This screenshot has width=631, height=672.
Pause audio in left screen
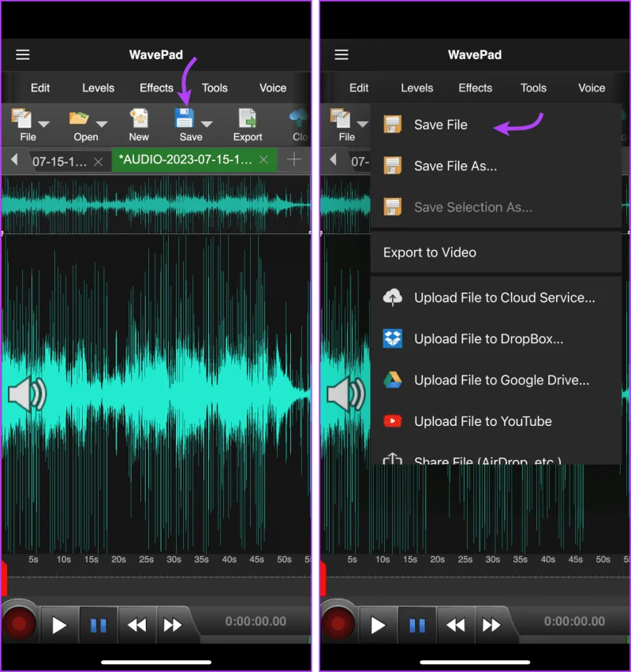(x=99, y=625)
